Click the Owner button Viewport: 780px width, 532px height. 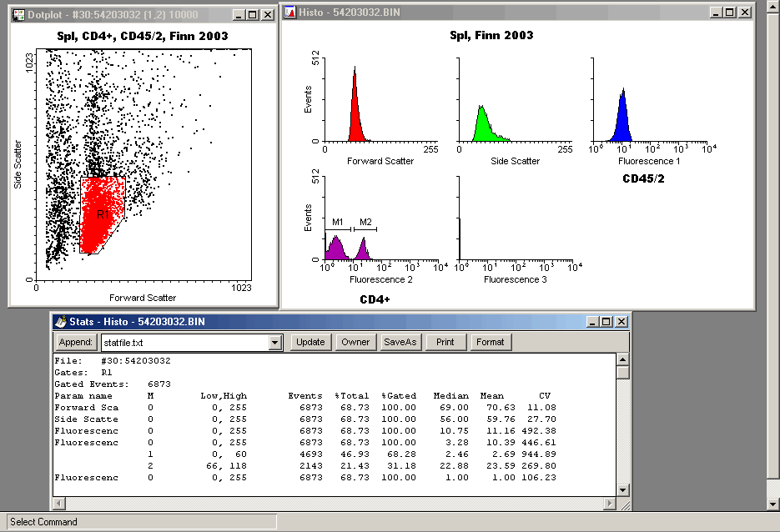point(355,342)
